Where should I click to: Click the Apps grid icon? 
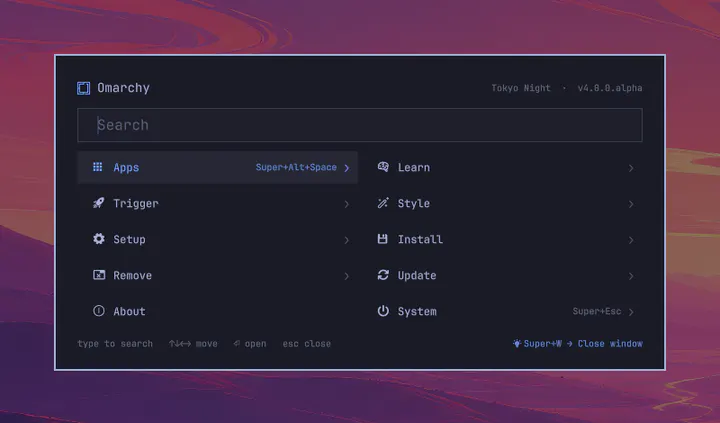point(98,167)
